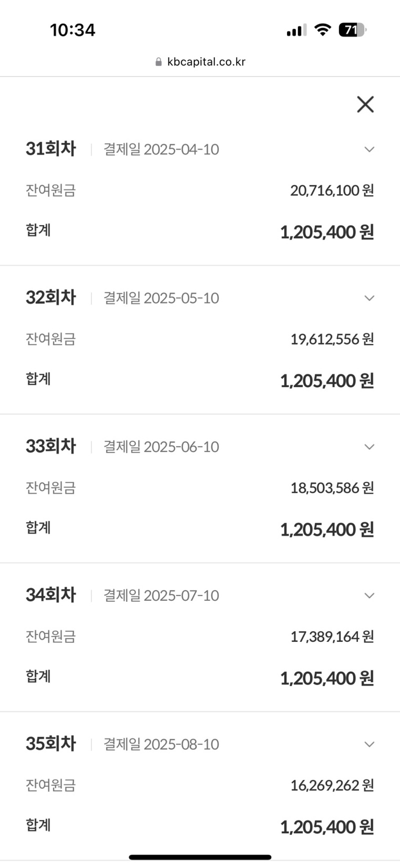400x868 pixels.
Task: Tap the Wi-Fi status icon
Action: pyautogui.click(x=322, y=30)
